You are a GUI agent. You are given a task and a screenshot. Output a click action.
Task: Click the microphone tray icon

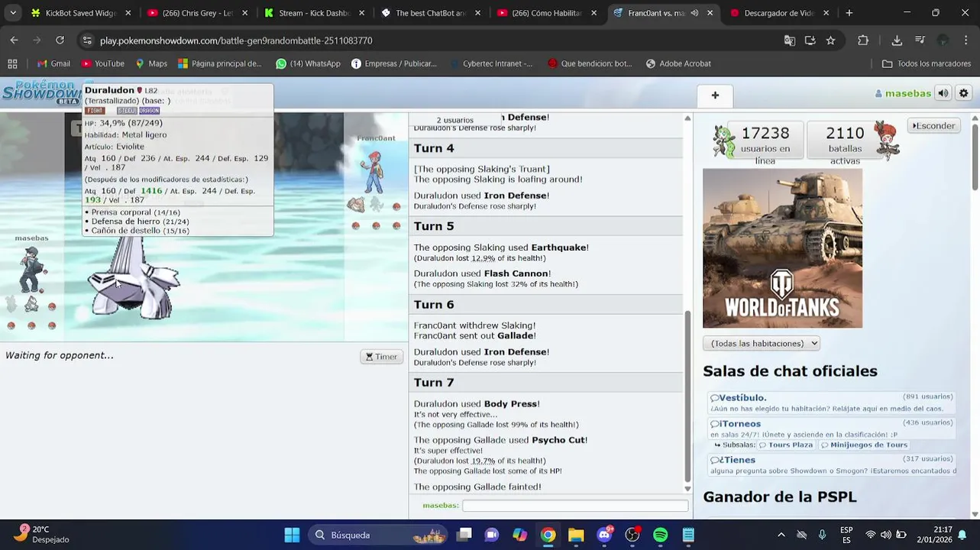coord(823,535)
